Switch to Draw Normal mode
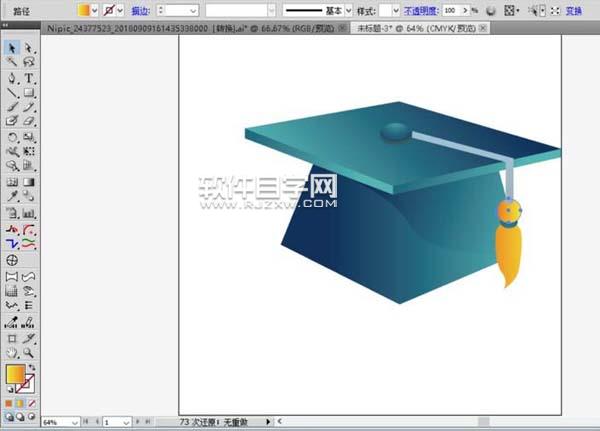Viewport: 600px width, 431px height. pyautogui.click(x=9, y=416)
